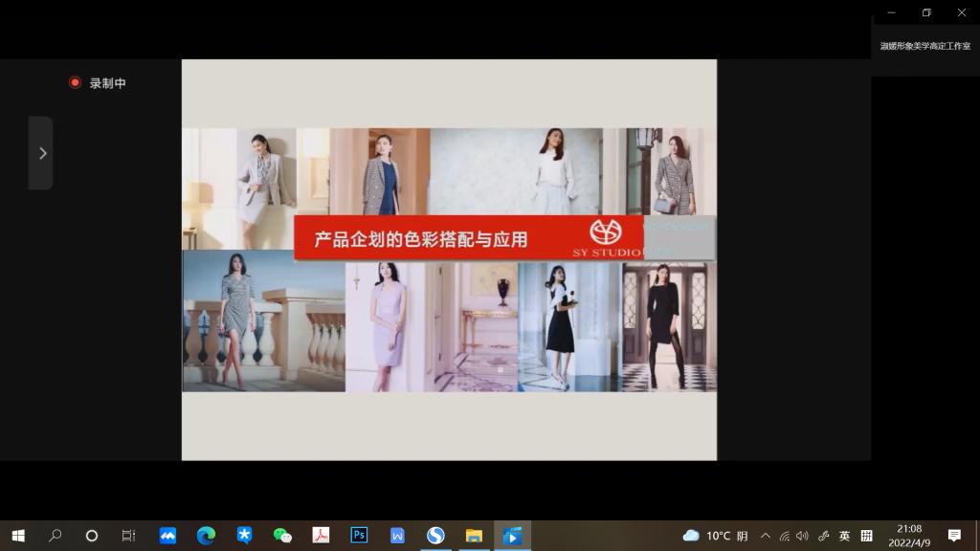Viewport: 980px width, 551px height.
Task: Expand the side panel chevron arrow
Action: pos(41,153)
